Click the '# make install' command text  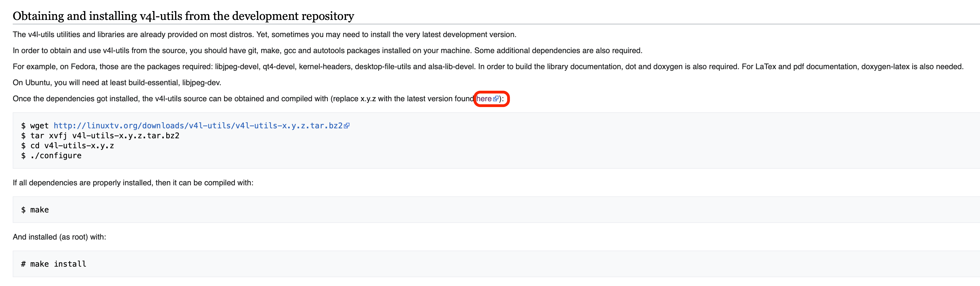coord(54,264)
